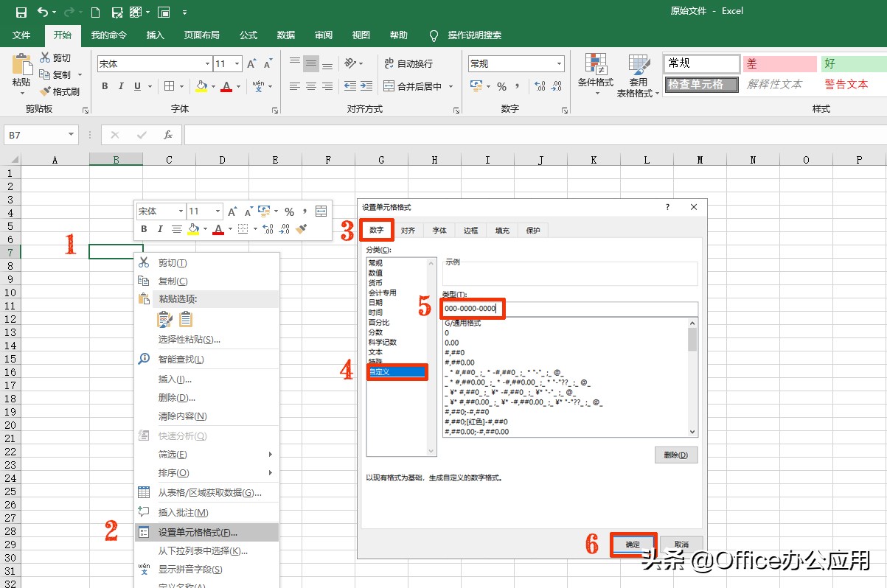Click the 取消 button in dialog
This screenshot has width=887, height=588.
pos(681,544)
